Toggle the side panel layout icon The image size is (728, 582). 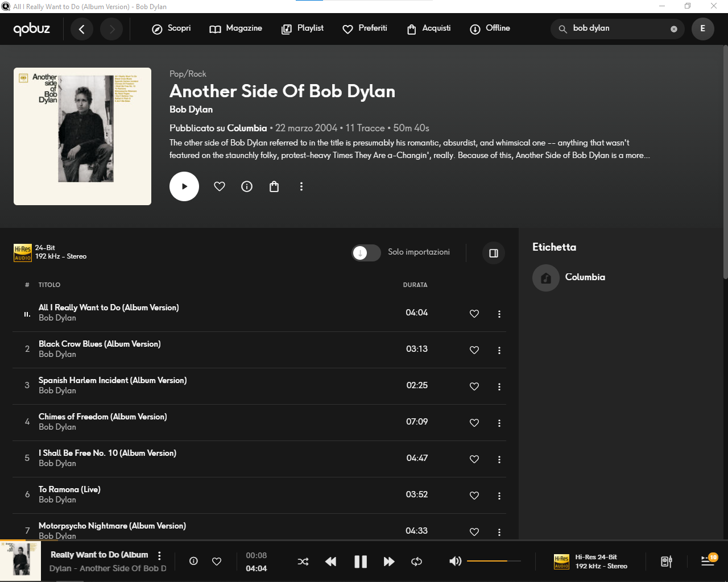[x=494, y=253]
